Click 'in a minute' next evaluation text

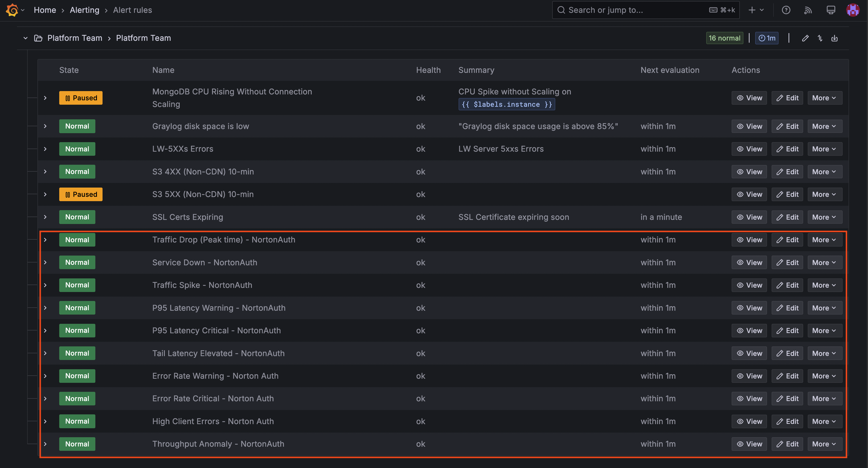click(661, 217)
